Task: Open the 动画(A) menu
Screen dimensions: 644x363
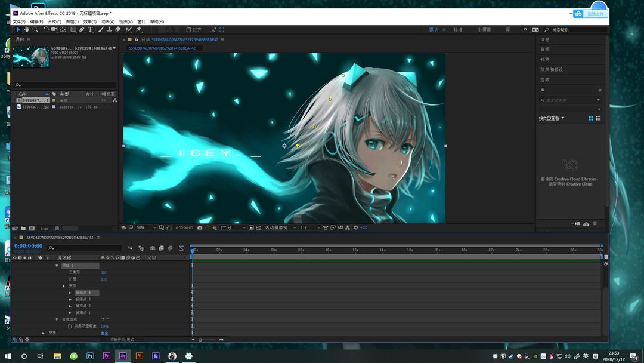Action: (x=108, y=21)
